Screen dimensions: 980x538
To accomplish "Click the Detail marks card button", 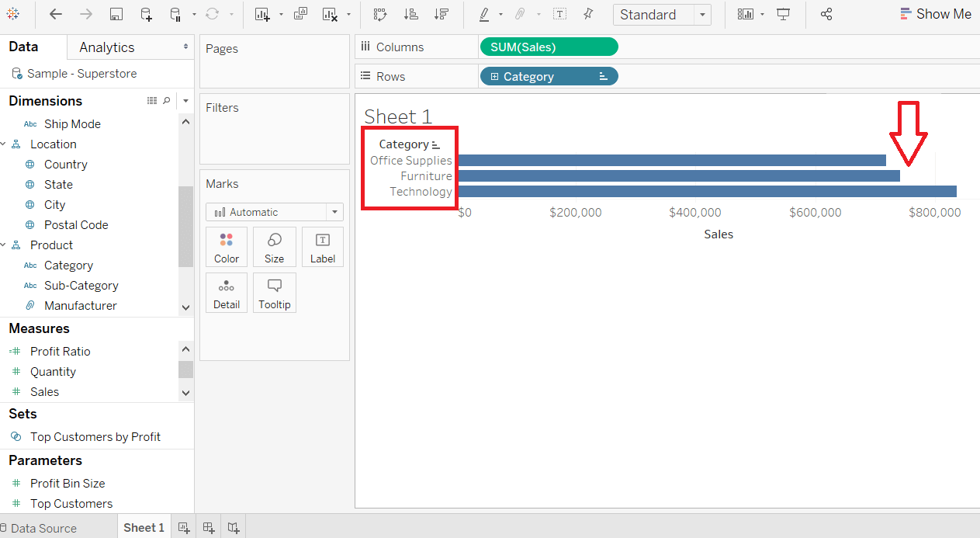I will [227, 293].
